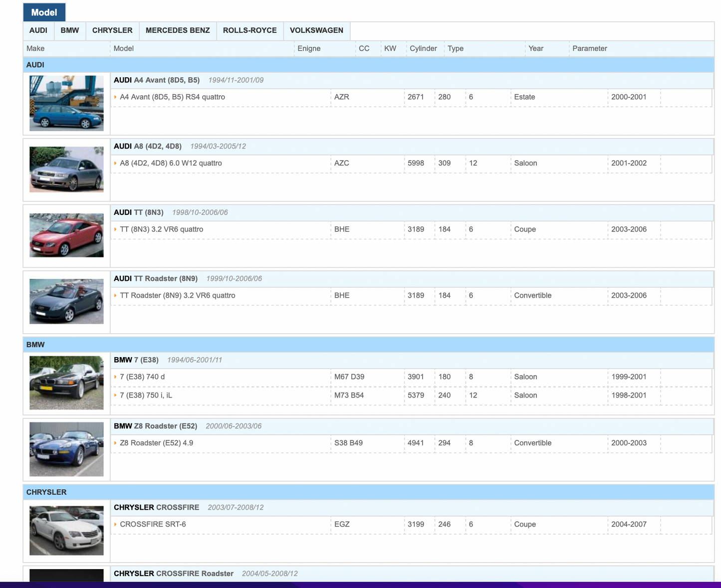This screenshot has width=721, height=588.
Task: Click the blue Audi A4 Avant thumbnail
Action: pos(66,103)
